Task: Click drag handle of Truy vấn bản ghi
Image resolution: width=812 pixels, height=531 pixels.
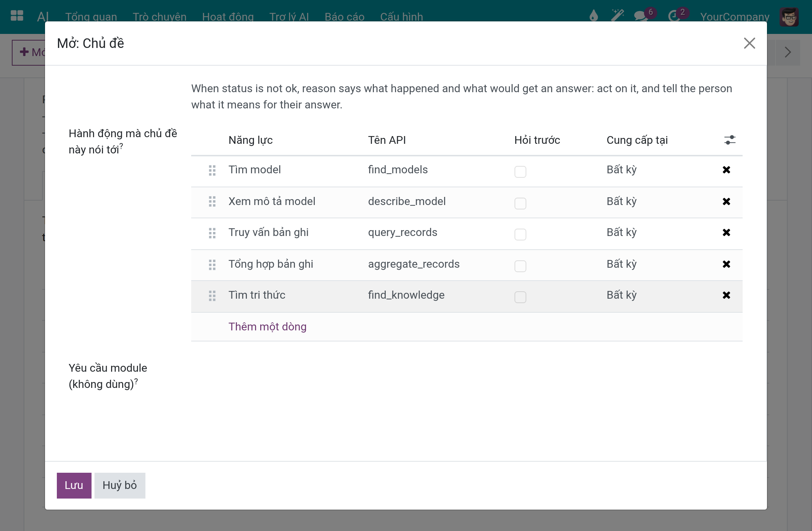Action: 212,233
